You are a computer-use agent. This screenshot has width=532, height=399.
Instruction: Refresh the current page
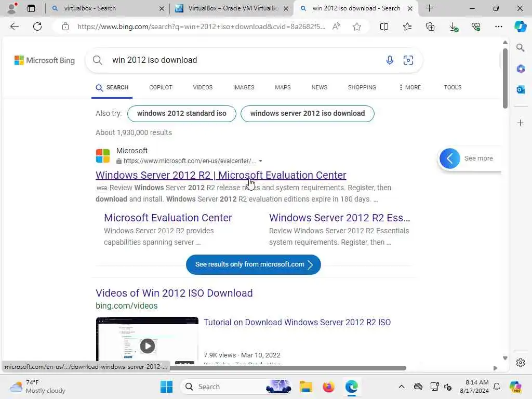point(37,26)
